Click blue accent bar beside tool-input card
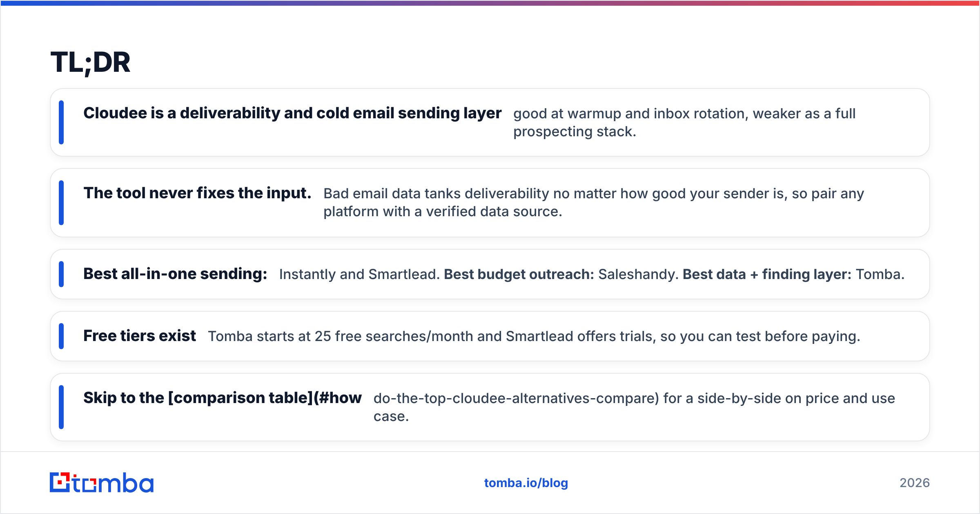This screenshot has width=980, height=514. [x=61, y=203]
